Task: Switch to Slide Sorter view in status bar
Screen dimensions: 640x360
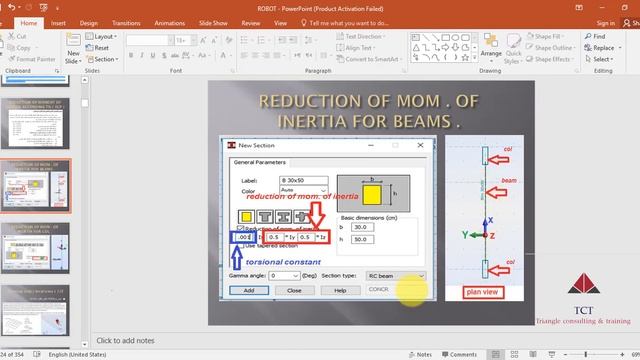Action: [514, 354]
